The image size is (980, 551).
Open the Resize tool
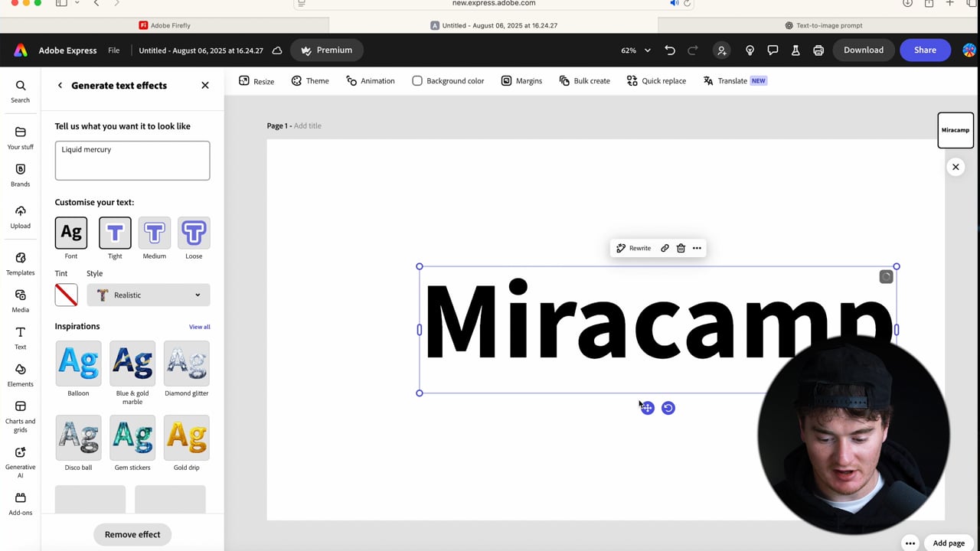coord(256,81)
